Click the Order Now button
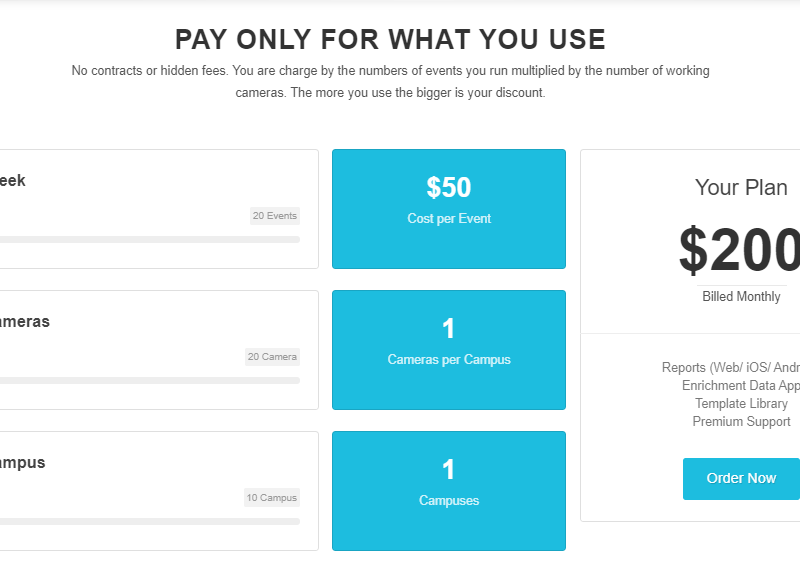Screen dimensions: 800x565 [741, 478]
